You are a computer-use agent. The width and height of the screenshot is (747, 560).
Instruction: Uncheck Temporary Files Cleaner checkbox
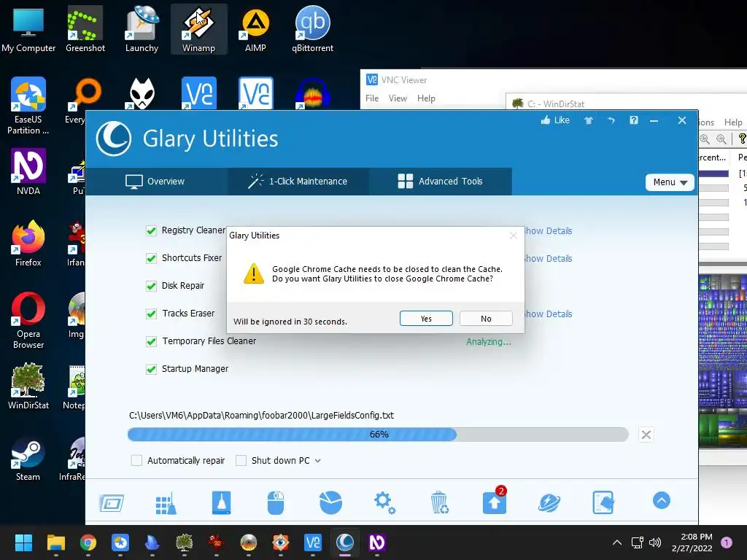(x=151, y=341)
